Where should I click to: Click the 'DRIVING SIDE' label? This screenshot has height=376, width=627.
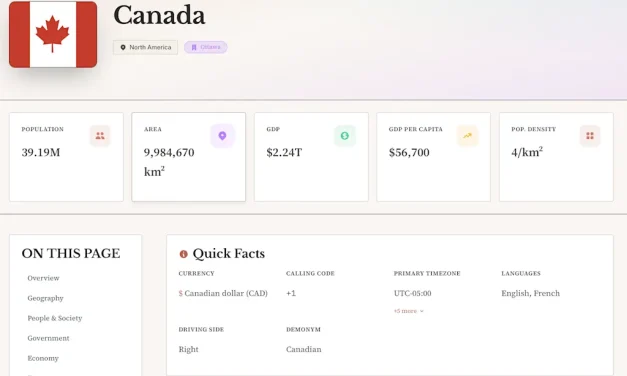pyautogui.click(x=201, y=330)
